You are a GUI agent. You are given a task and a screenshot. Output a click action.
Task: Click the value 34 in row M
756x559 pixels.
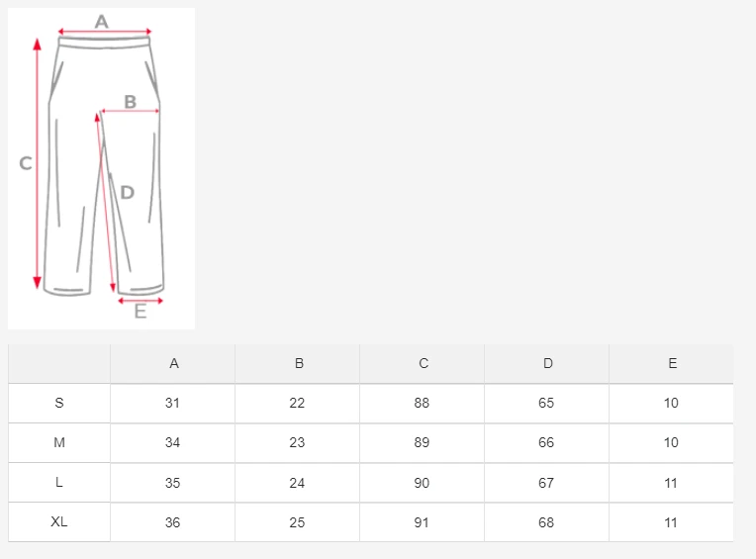pos(172,443)
